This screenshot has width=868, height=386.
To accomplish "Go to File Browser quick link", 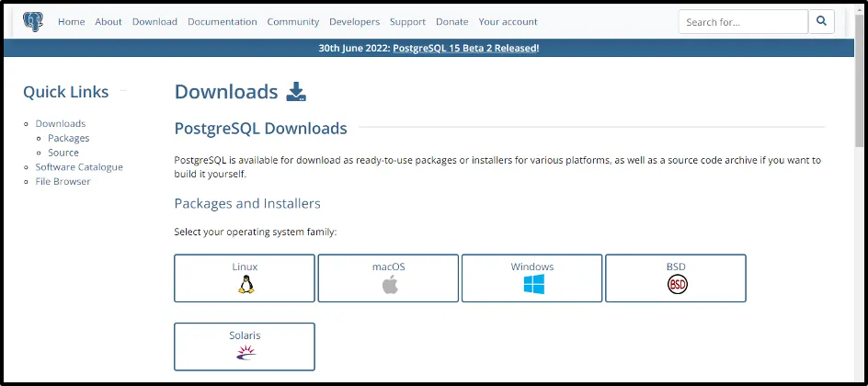I will (63, 182).
